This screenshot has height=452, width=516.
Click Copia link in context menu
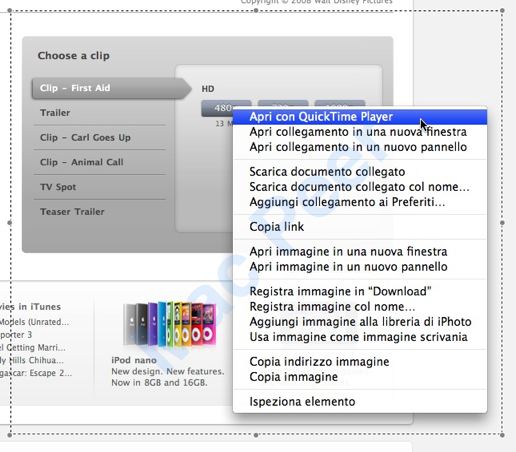[x=360, y=227]
